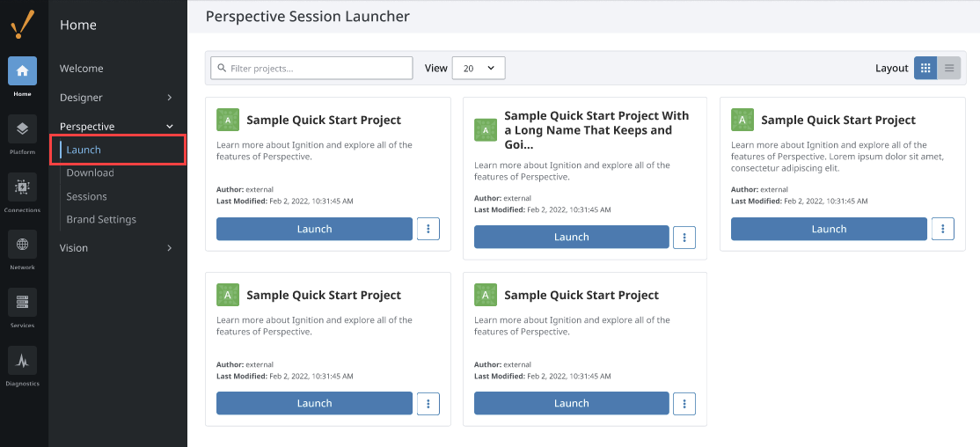Click the Ignition logo at top left
Viewport: 980px width, 447px height.
(x=23, y=25)
